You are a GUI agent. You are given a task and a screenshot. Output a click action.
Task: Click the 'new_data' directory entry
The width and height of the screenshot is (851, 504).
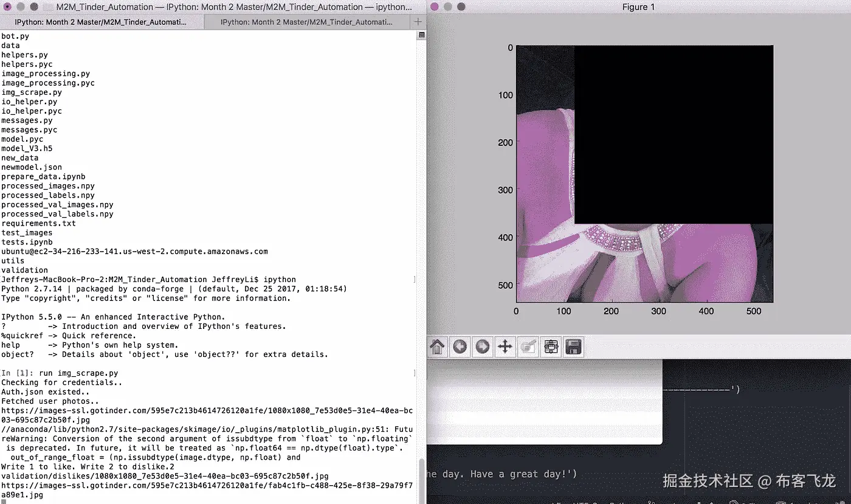20,158
